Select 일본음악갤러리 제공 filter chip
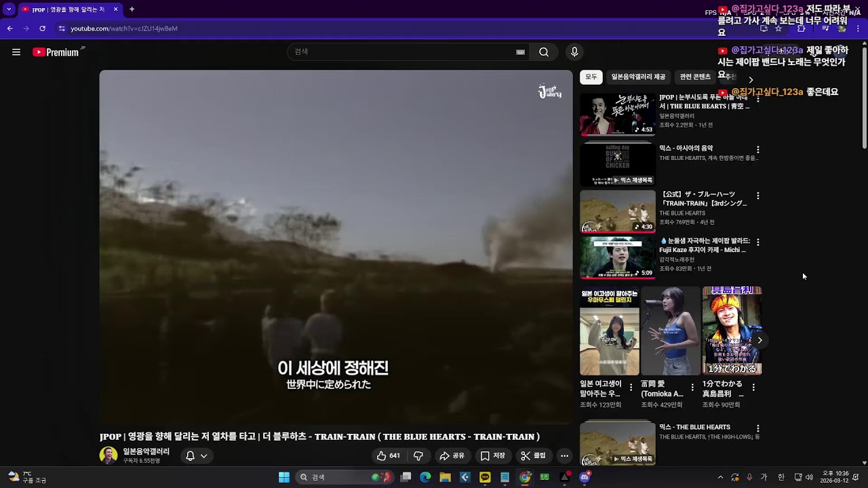 click(x=638, y=77)
